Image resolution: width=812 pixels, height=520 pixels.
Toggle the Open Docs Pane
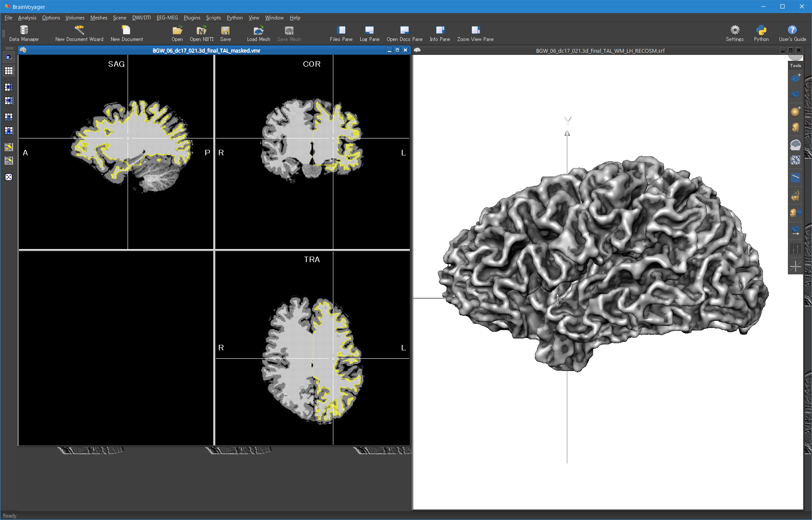404,33
